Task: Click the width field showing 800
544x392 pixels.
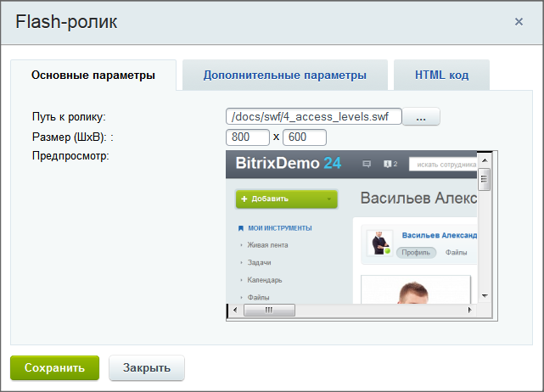Action: (x=247, y=137)
